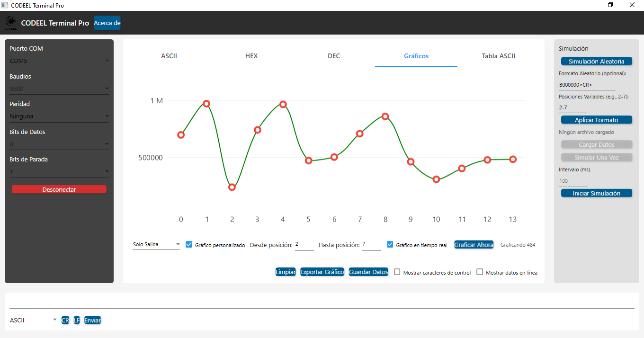This screenshot has height=338, width=644.
Task: Disable Gráfico en tiempo real
Action: [390, 244]
